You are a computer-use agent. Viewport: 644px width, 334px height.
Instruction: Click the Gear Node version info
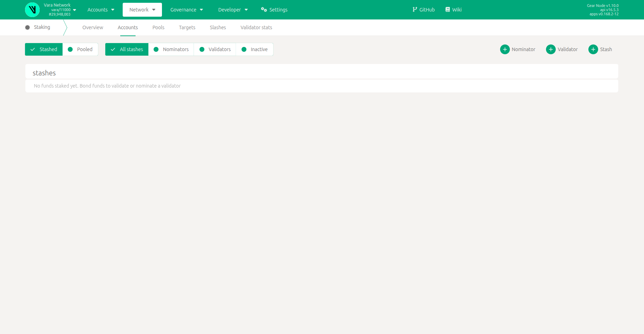click(x=603, y=6)
